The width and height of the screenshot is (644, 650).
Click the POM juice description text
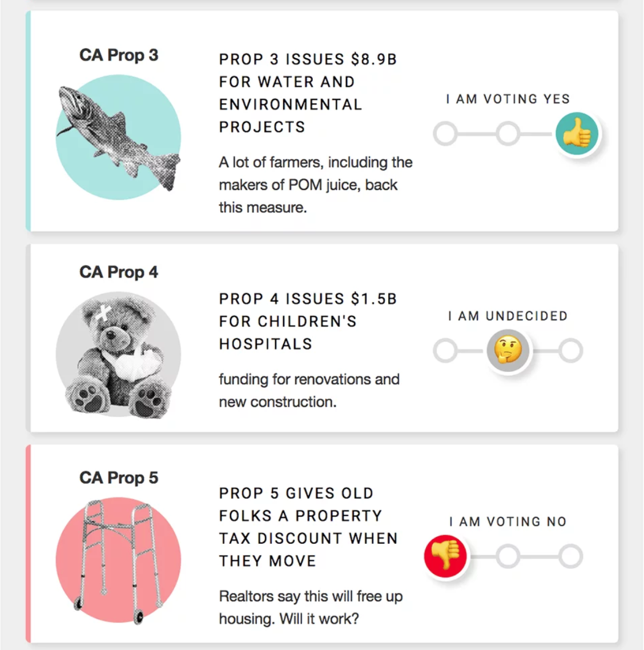pyautogui.click(x=315, y=184)
